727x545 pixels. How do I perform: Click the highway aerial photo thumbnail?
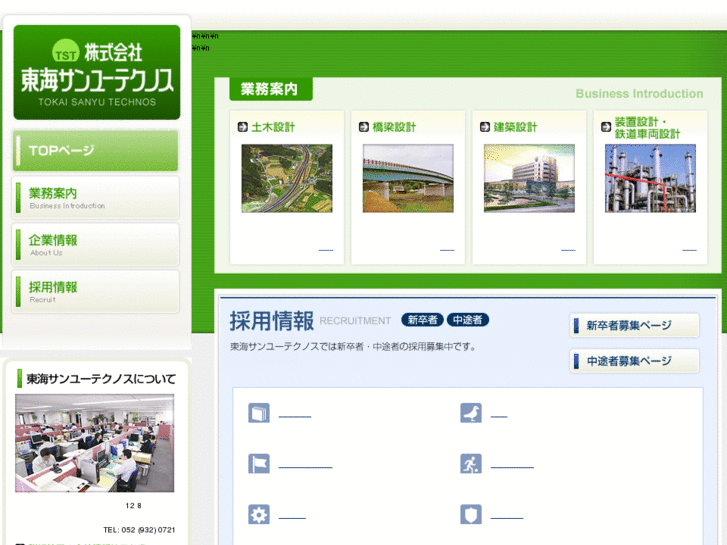[x=287, y=179]
